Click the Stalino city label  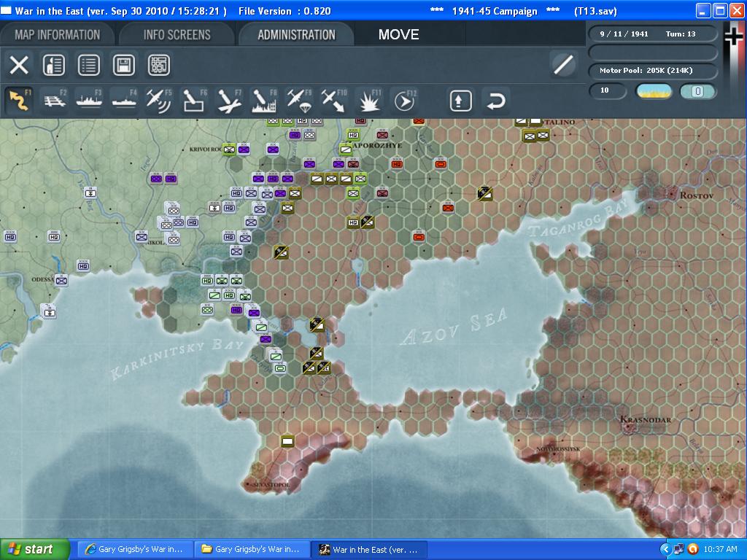(x=558, y=122)
